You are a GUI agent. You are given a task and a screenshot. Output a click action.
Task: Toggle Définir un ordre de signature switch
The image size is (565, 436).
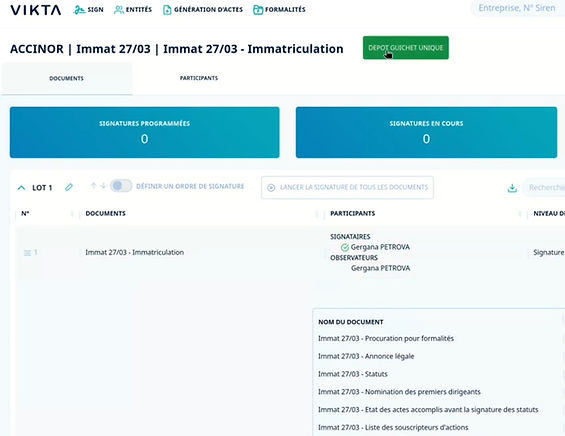pyautogui.click(x=121, y=186)
